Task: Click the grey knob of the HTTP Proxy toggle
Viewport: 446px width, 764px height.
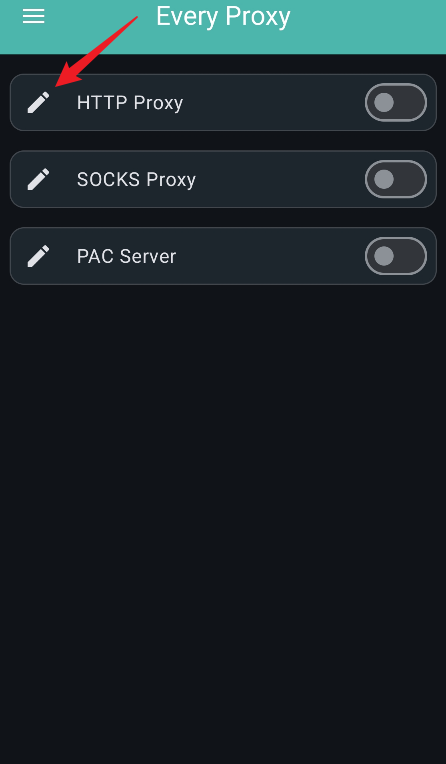Action: tap(384, 102)
